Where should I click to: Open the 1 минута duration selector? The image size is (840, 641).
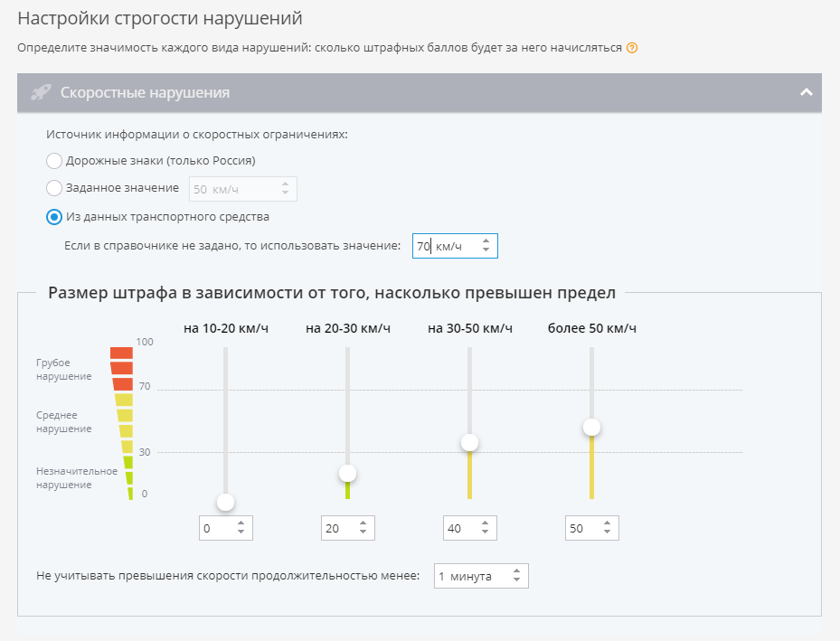480,576
